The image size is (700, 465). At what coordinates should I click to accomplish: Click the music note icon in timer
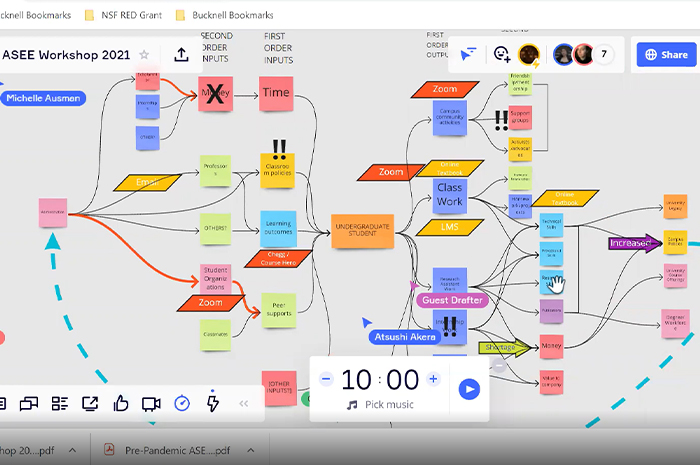click(352, 405)
